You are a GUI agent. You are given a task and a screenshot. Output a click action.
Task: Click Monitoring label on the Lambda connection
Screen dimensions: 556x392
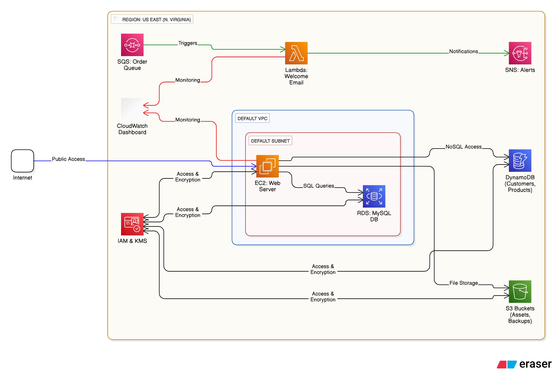click(188, 80)
